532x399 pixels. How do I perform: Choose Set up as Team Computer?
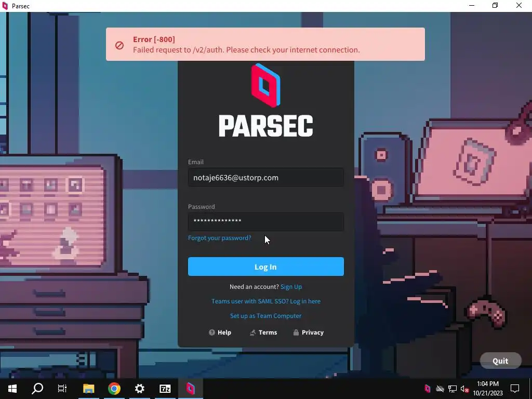click(265, 316)
